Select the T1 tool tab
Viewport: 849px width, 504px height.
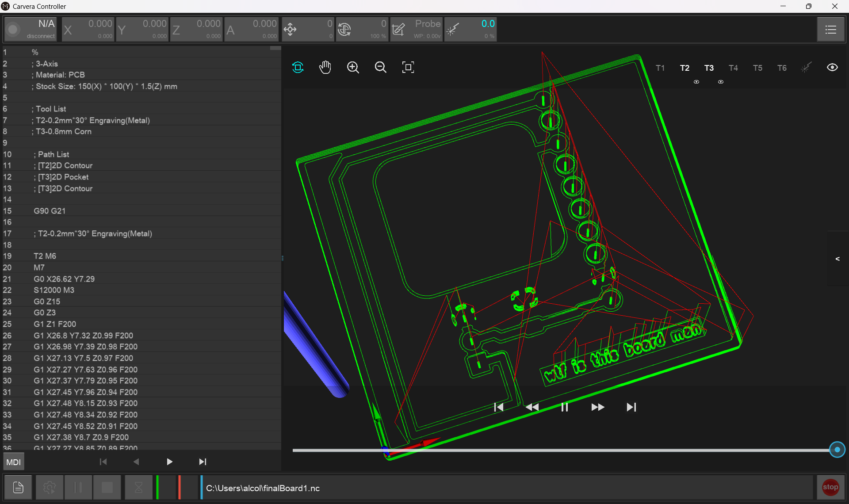click(x=660, y=68)
